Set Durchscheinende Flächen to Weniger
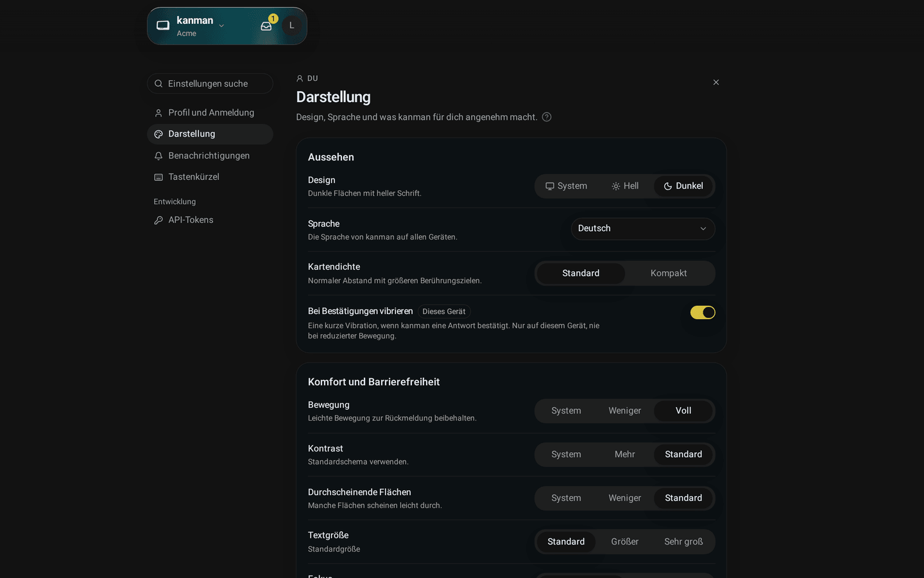The image size is (924, 578). [x=625, y=498]
